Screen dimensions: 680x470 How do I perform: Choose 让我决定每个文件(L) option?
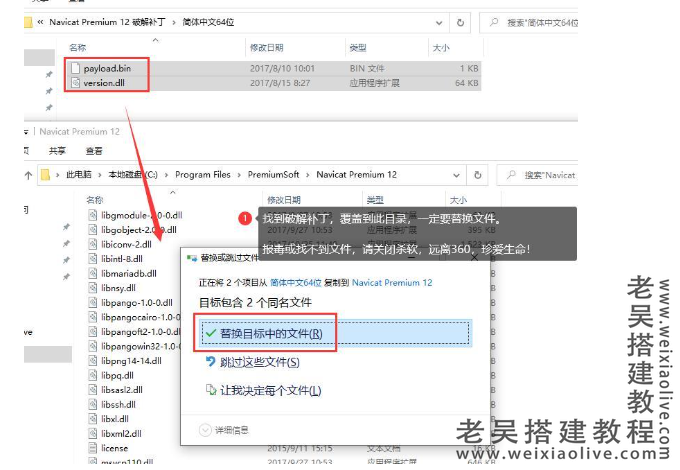(263, 391)
